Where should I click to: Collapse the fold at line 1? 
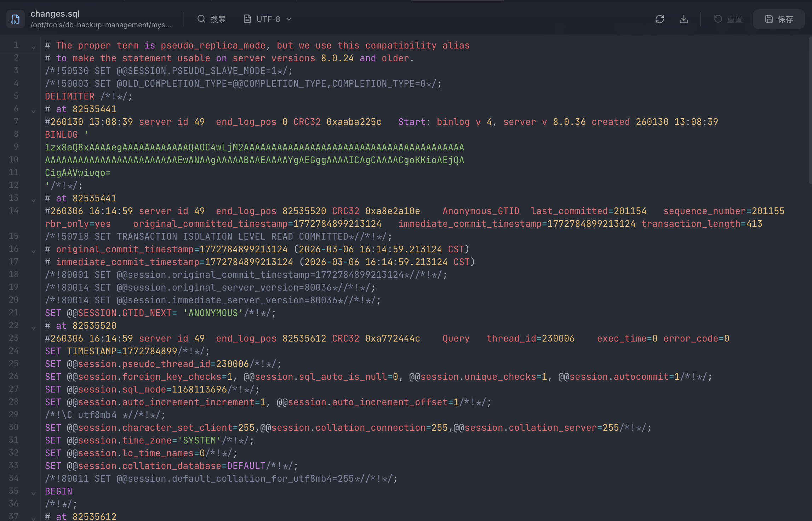(34, 48)
